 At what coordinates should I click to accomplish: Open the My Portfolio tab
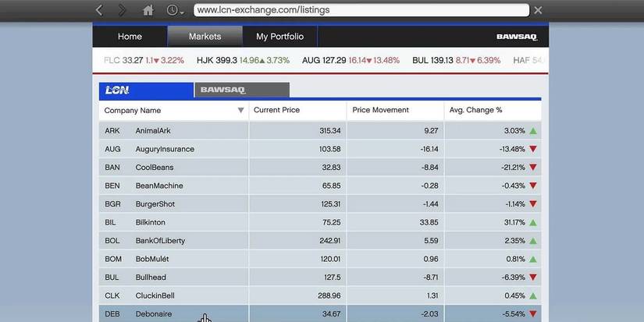279,37
